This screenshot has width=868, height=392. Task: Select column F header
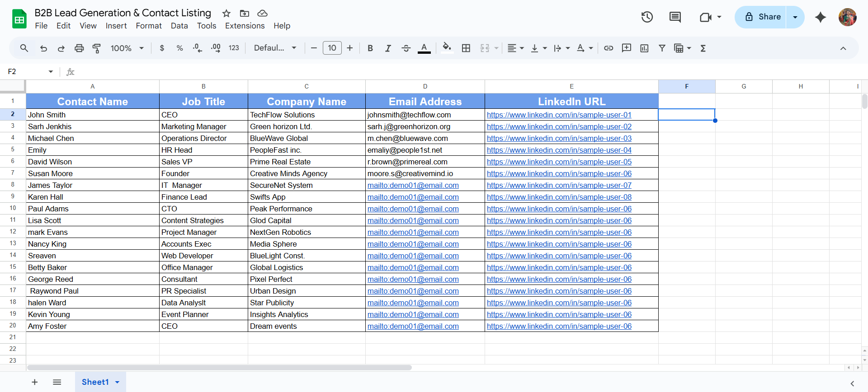[687, 86]
